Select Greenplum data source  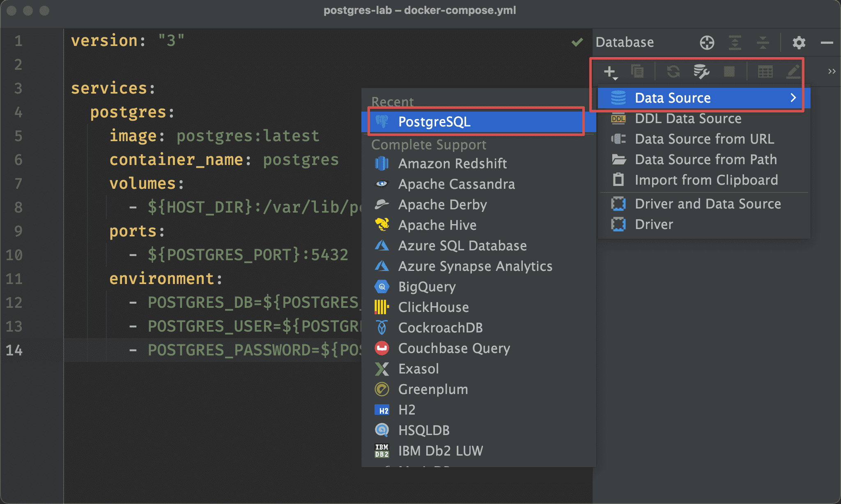[478, 389]
